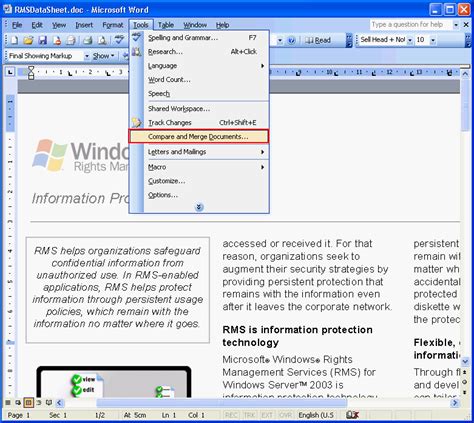Click the Type a question for help box

(411, 25)
